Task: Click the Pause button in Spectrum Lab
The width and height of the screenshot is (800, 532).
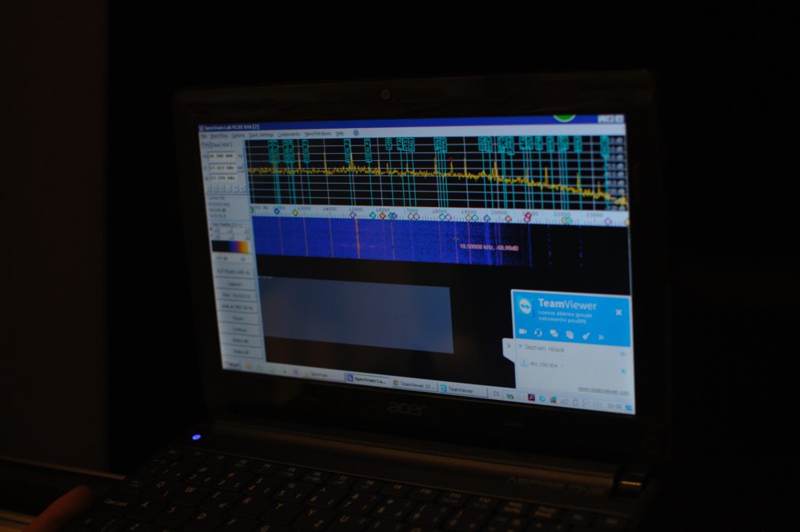Action: [238, 318]
